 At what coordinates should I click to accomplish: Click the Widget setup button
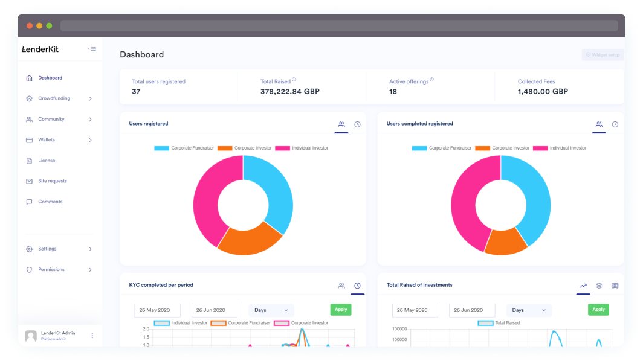coord(602,55)
